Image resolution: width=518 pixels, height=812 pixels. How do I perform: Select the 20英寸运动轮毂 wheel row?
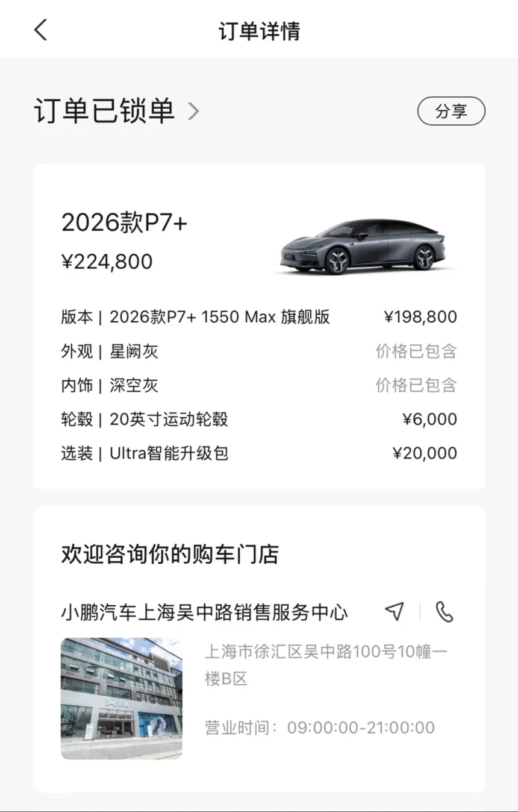pyautogui.click(x=258, y=419)
